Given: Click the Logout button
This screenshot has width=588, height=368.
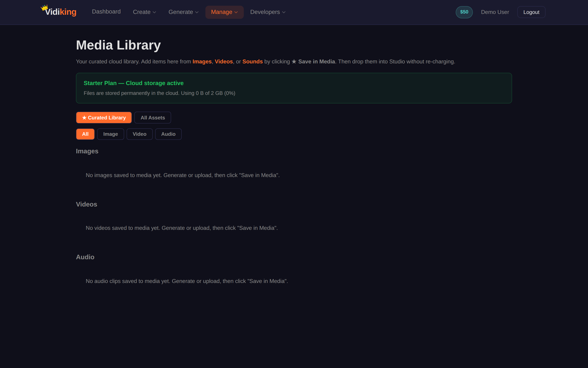Looking at the screenshot, I should tap(531, 12).
